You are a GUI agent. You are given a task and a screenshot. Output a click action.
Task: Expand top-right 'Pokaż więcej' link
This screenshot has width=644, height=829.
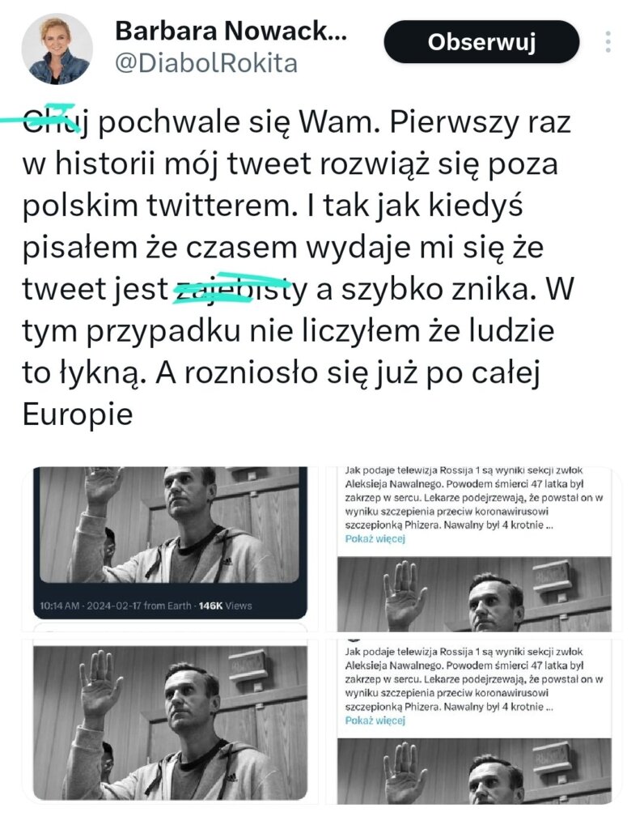coord(375,538)
